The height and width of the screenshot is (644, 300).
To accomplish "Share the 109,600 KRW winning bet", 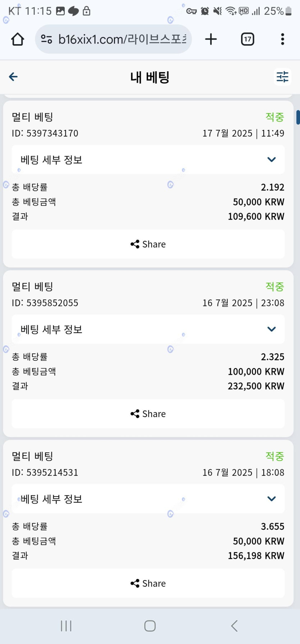I will tap(148, 244).
